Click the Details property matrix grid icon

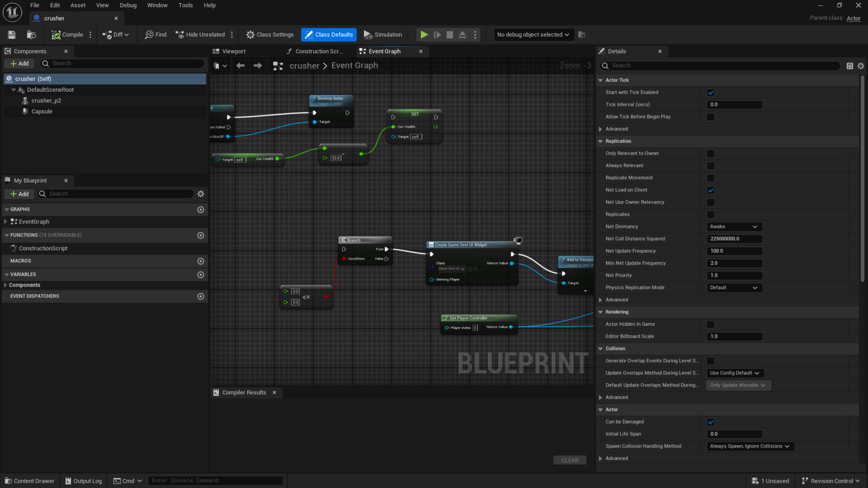tap(850, 66)
